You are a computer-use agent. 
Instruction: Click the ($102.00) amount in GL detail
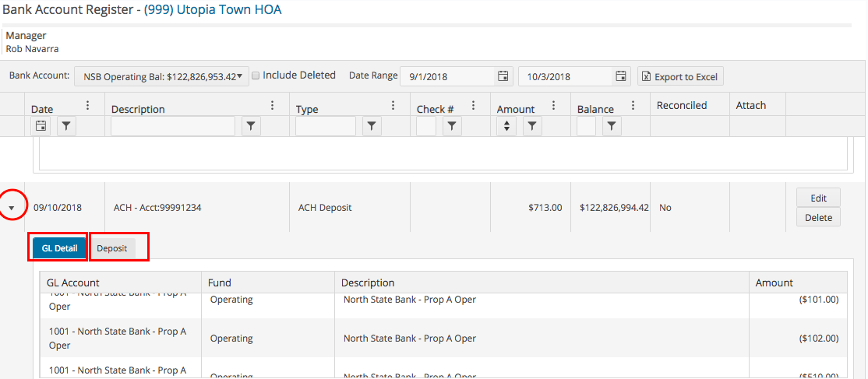tap(819, 338)
